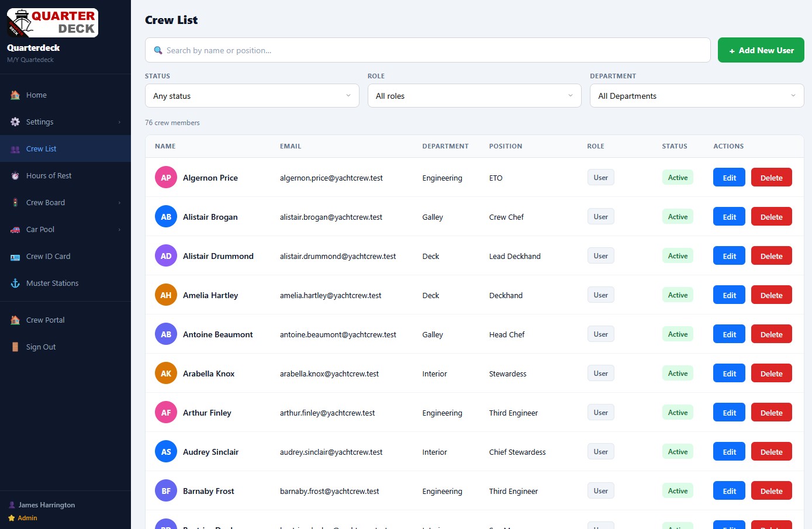Click 'Lead Deckhand' position cell
Image resolution: width=812 pixels, height=529 pixels.
pyautogui.click(x=515, y=256)
